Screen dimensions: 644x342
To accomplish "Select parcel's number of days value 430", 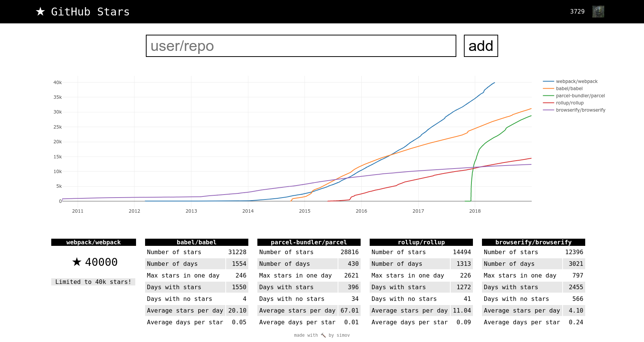I will click(x=353, y=264).
